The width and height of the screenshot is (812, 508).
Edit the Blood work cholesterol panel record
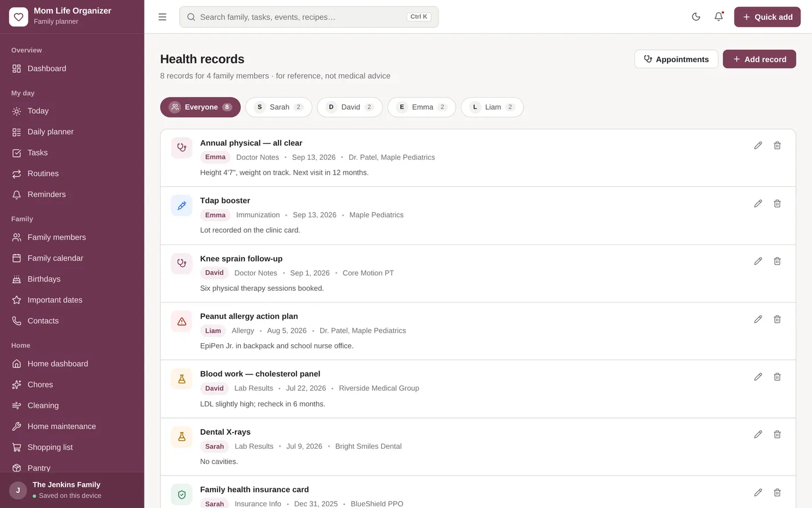758,377
